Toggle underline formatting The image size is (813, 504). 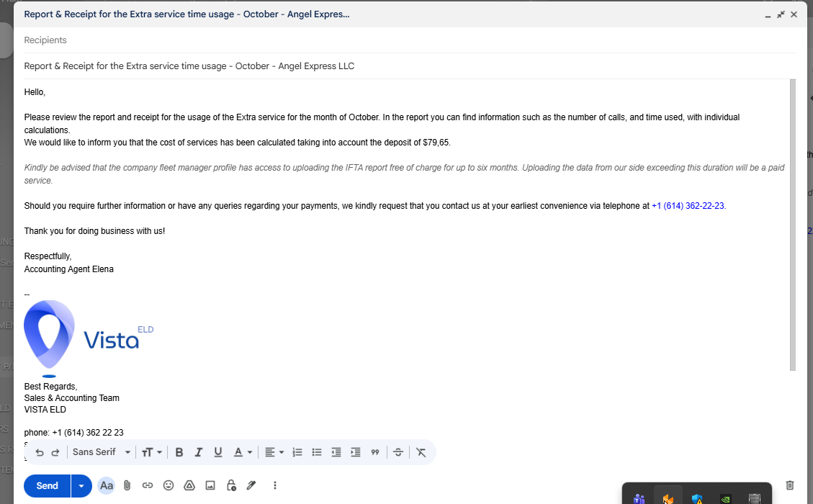[217, 452]
